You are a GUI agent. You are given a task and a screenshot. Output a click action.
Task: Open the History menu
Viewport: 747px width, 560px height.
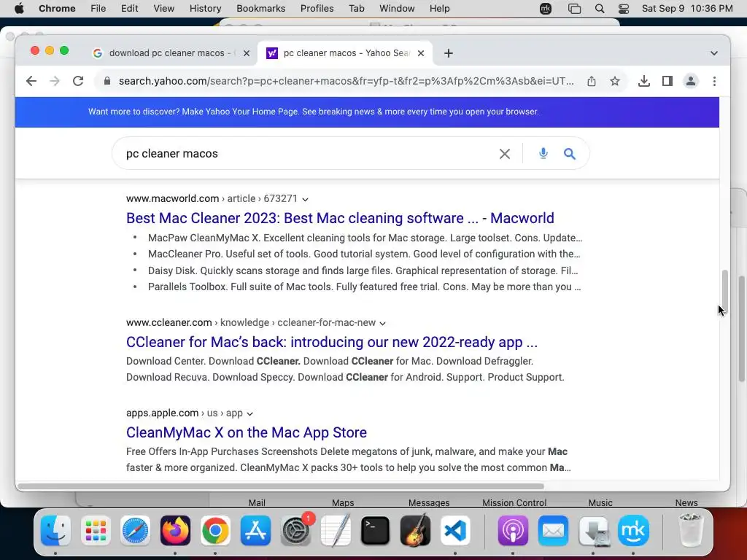click(205, 9)
